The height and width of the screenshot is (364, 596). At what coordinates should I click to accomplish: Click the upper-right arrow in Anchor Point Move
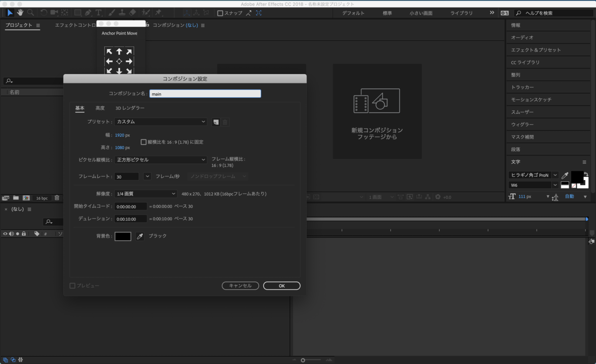(129, 52)
